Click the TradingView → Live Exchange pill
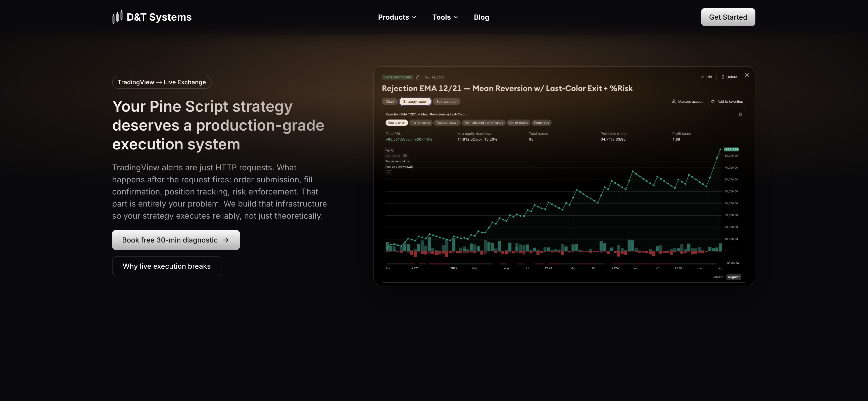The width and height of the screenshot is (868, 401). pos(162,82)
